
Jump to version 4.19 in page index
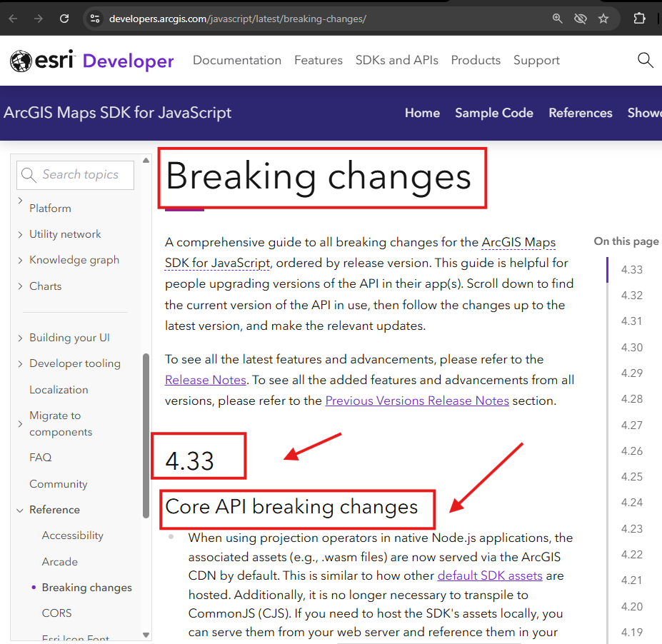631,632
